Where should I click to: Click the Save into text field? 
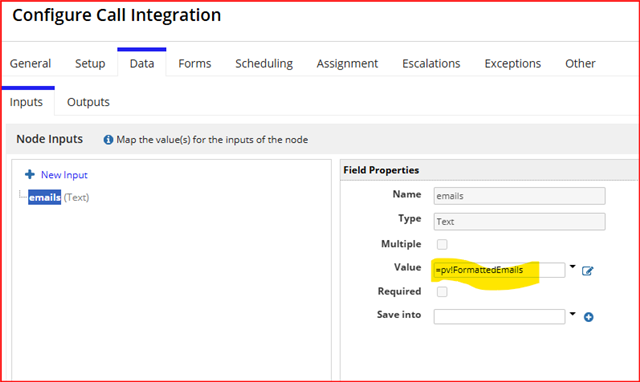(499, 317)
